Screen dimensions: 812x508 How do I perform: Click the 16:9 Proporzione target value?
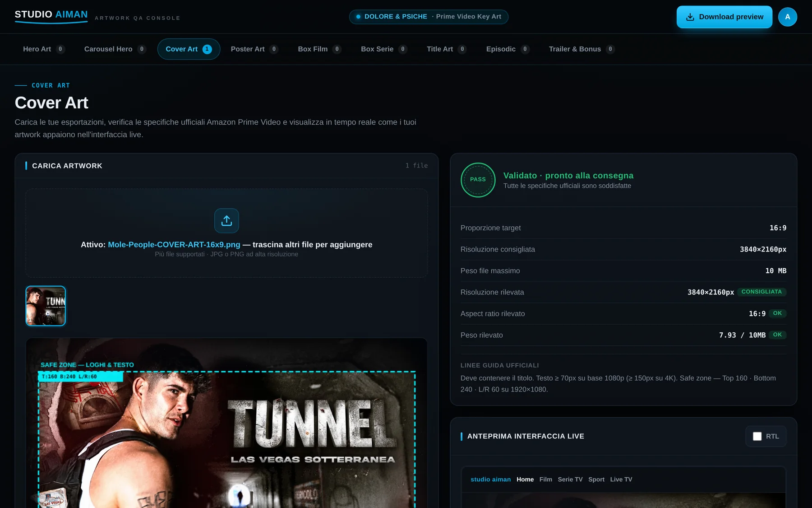pos(778,228)
